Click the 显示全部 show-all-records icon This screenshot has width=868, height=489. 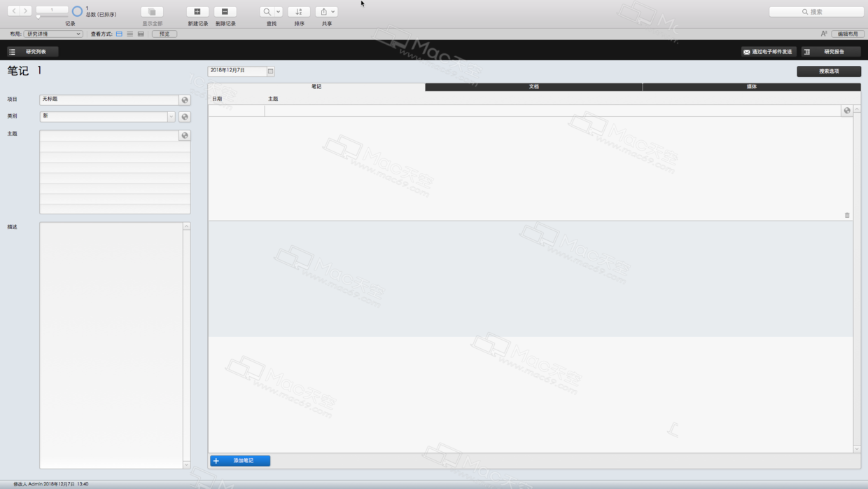(150, 11)
